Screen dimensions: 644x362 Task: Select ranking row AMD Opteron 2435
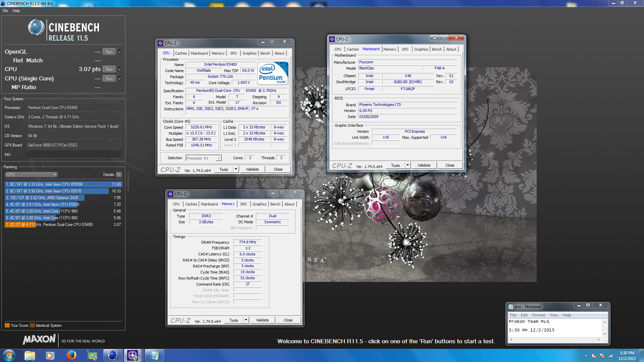(x=63, y=198)
